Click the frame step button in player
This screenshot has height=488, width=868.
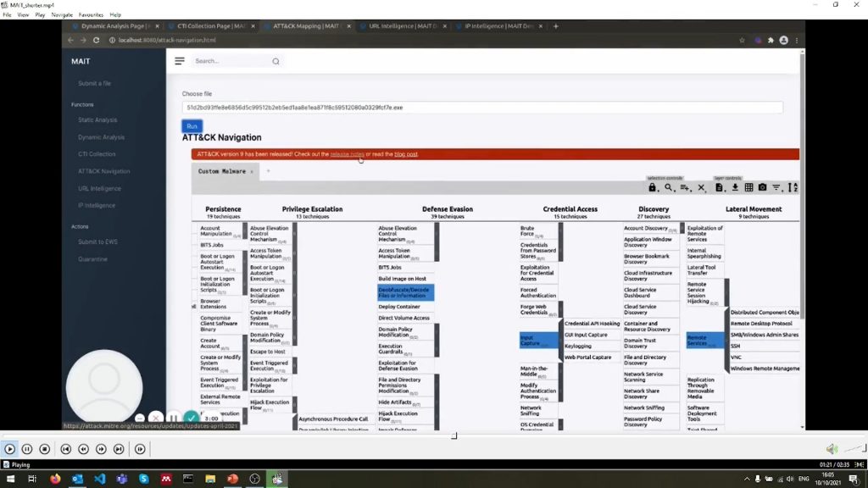(140, 449)
